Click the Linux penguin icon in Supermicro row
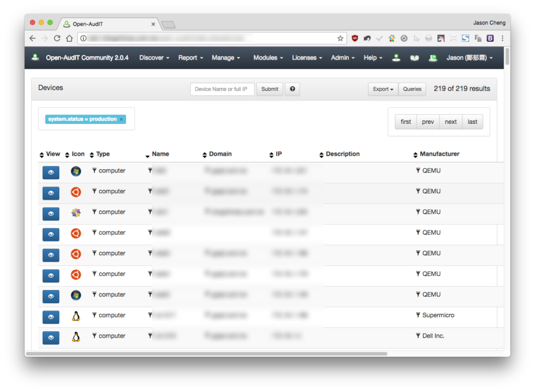 tap(76, 316)
